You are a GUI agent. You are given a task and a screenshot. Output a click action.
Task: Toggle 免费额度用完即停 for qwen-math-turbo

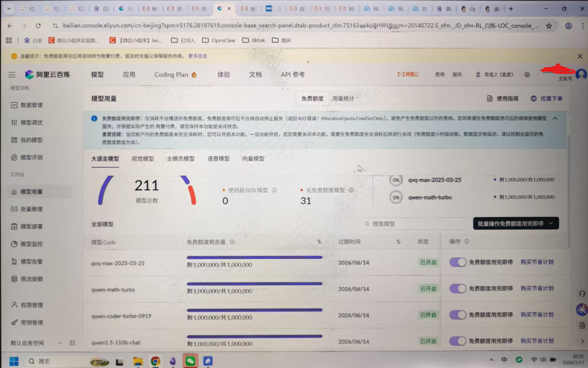tap(457, 289)
